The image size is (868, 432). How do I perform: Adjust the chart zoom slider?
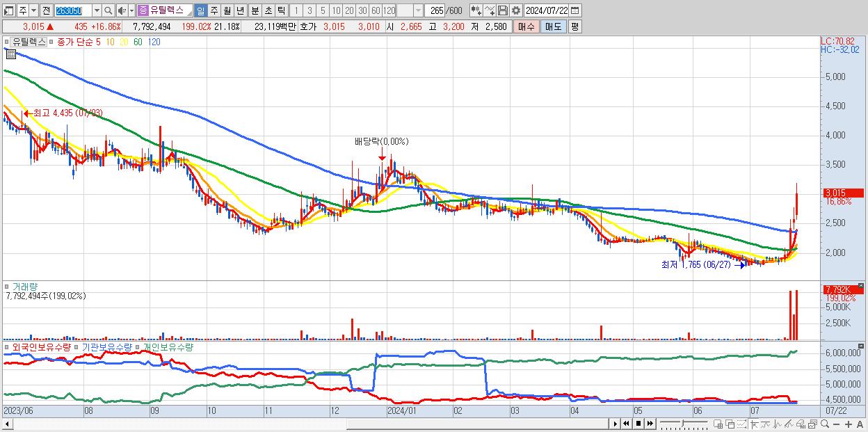(682, 424)
